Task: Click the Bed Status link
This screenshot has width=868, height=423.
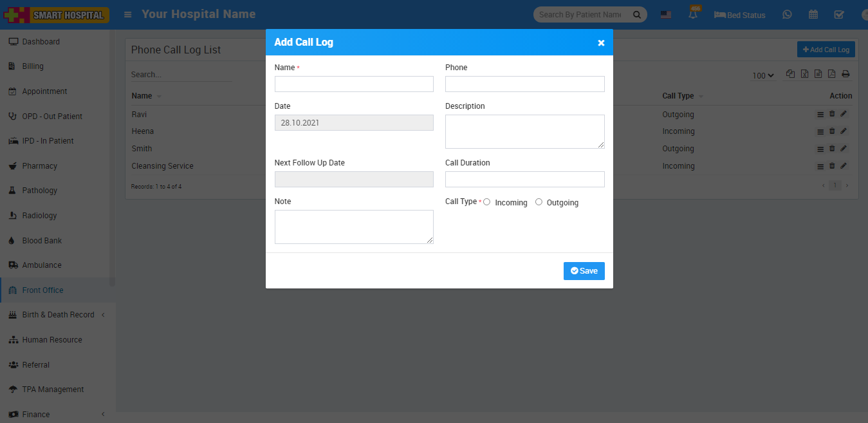Action: [740, 15]
